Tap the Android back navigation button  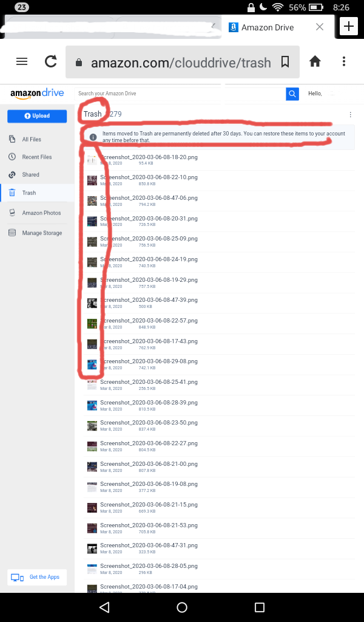[104, 607]
